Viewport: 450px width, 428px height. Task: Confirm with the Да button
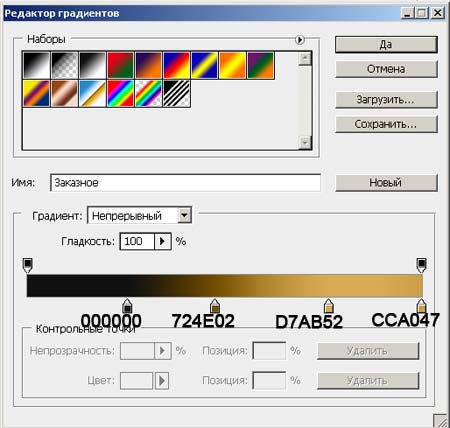[386, 45]
